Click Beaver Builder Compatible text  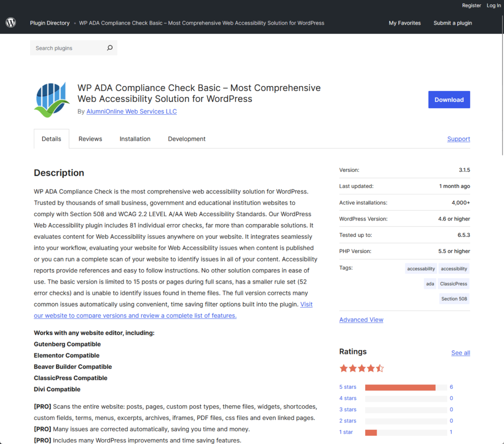pyautogui.click(x=73, y=367)
